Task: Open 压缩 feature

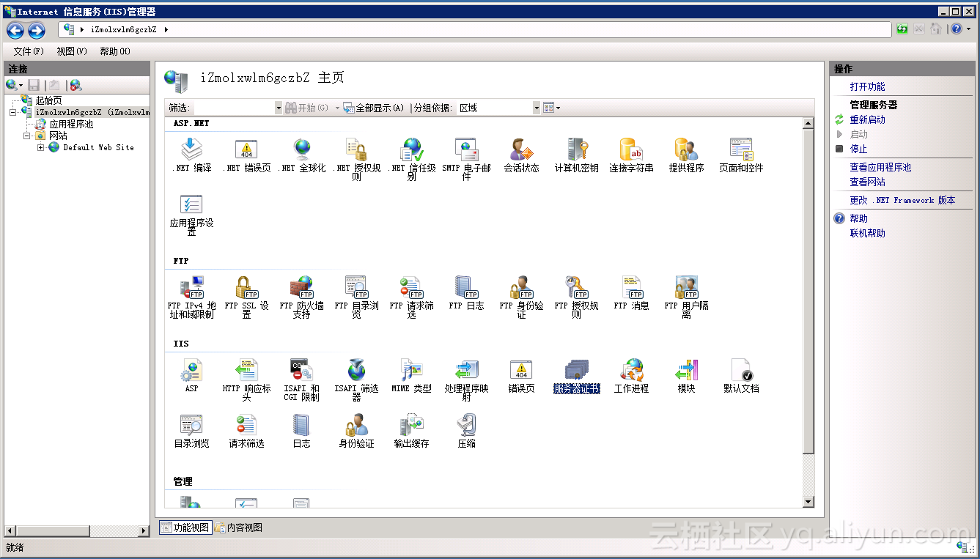Action: pos(466,430)
